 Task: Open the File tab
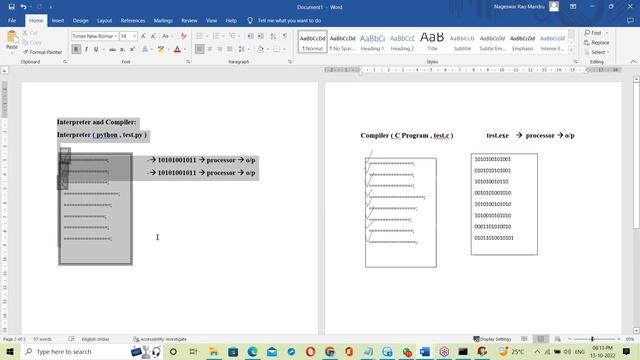[12, 20]
